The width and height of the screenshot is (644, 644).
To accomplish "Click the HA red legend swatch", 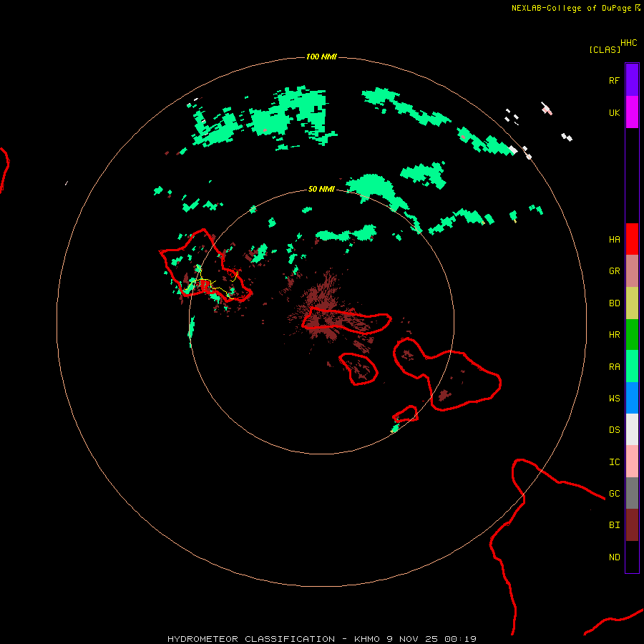I will (632, 239).
